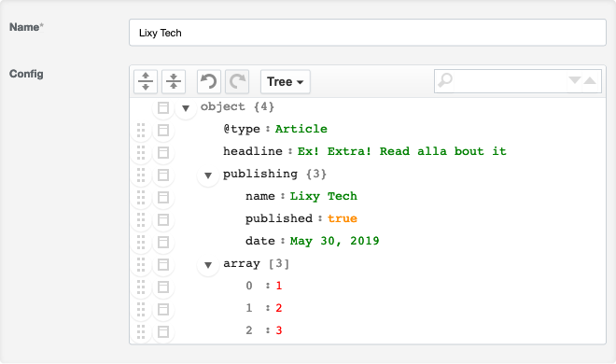Click the 'array' field key
The height and width of the screenshot is (364, 616).
point(242,263)
